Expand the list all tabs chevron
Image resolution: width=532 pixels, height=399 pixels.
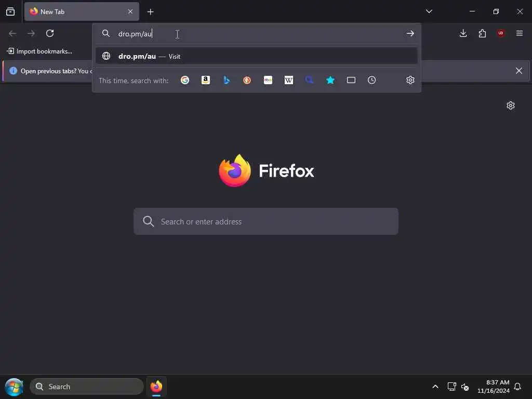(429, 11)
